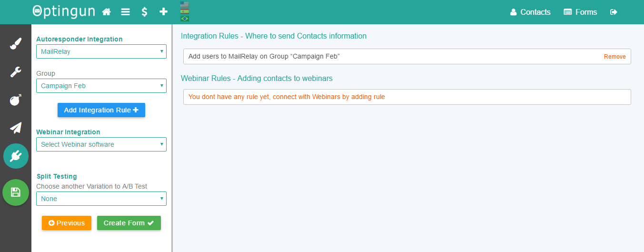Click the dollar sign icon
The height and width of the screenshot is (252, 644).
point(144,12)
